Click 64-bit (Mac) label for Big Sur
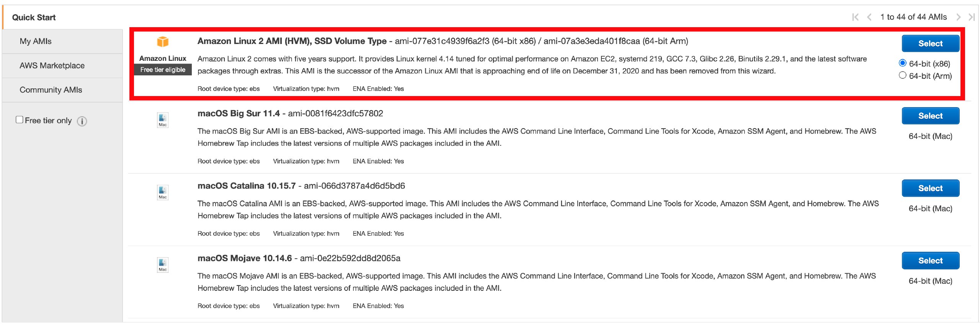The image size is (980, 326). 930,136
